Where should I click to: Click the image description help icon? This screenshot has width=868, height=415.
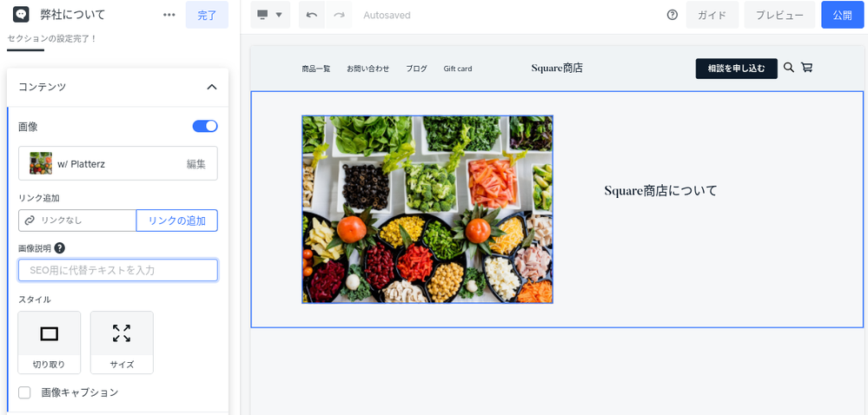59,248
